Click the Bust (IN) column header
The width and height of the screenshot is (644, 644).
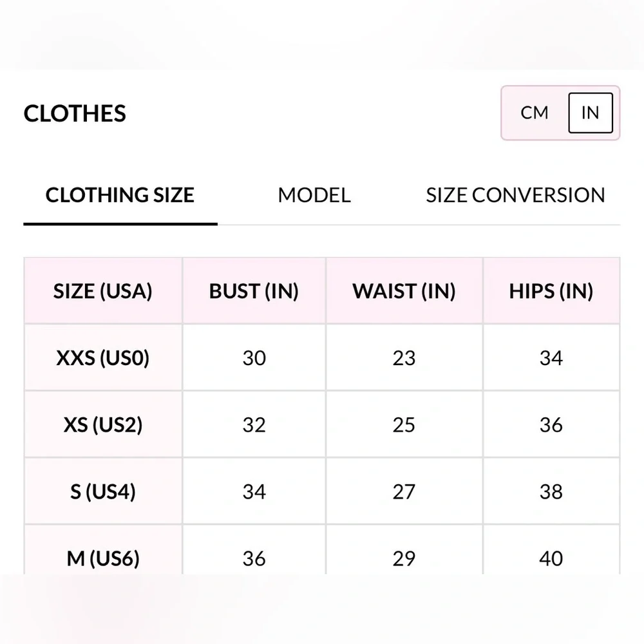(254, 291)
